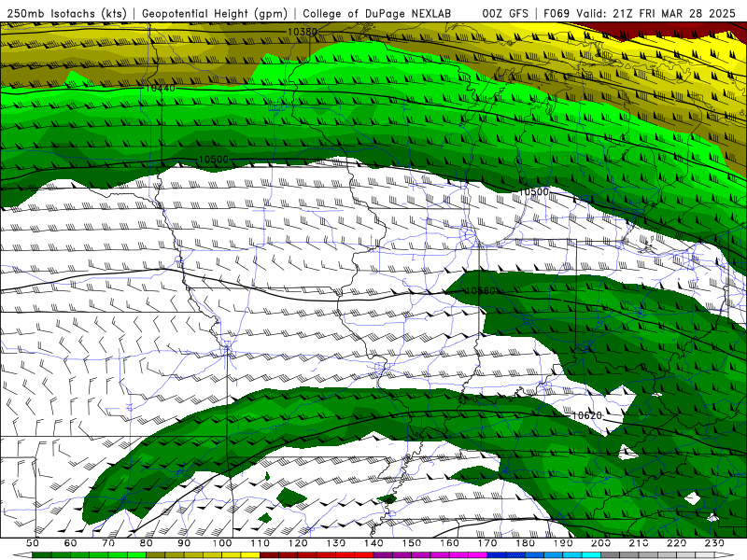
Task: Click the 160 knot color bar label
Action: click(449, 543)
